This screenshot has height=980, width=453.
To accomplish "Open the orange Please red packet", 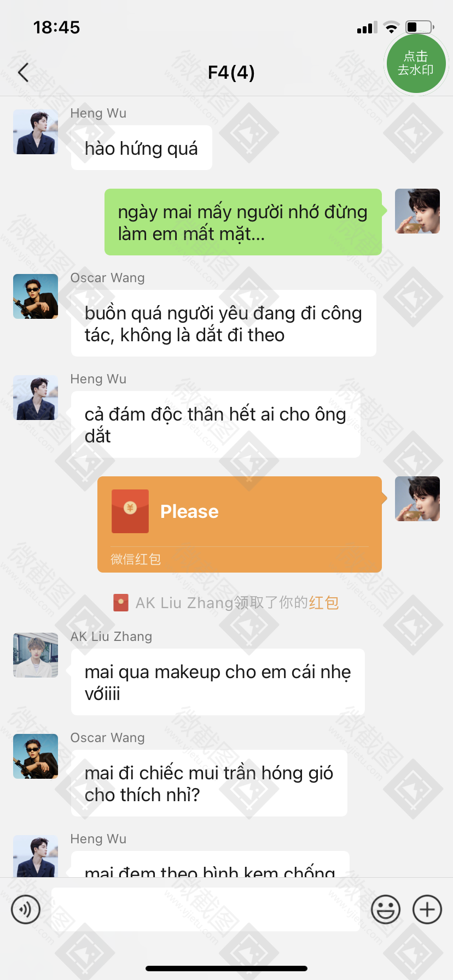I will click(x=240, y=524).
